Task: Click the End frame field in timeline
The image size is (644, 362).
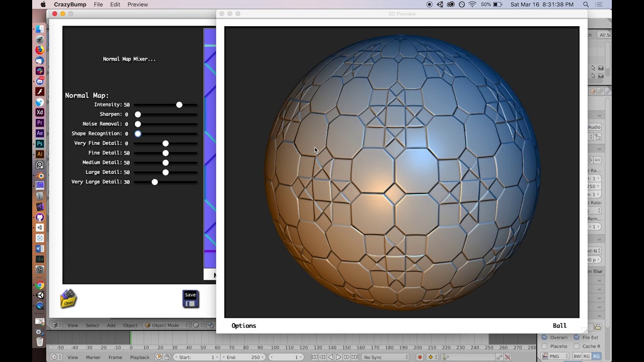Action: point(244,357)
